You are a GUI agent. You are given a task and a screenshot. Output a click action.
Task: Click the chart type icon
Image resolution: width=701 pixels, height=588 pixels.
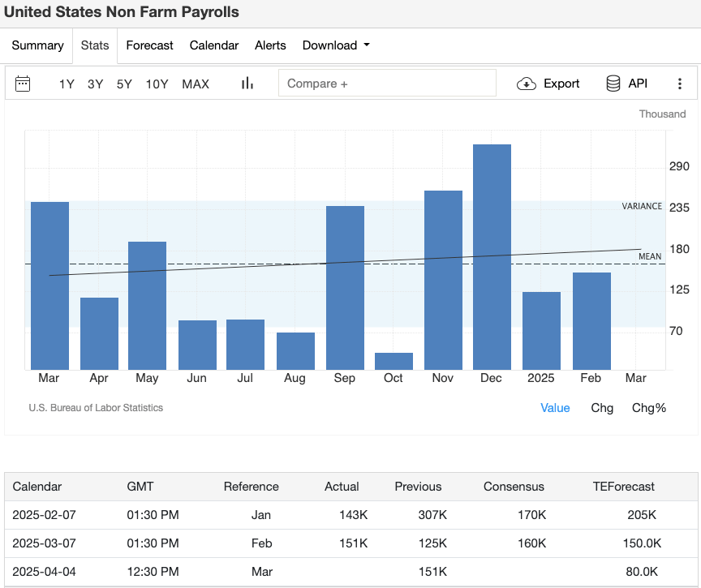point(247,83)
